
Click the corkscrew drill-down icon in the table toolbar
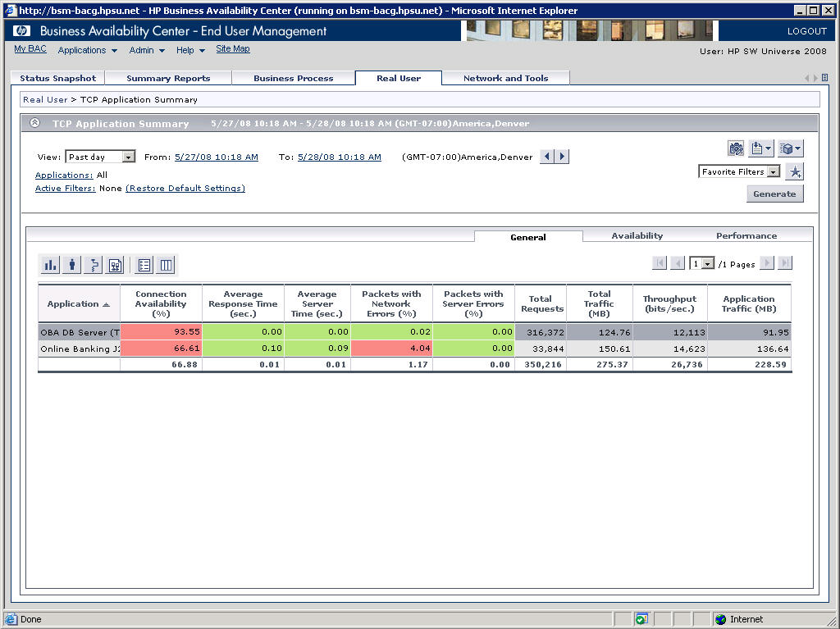coord(94,265)
